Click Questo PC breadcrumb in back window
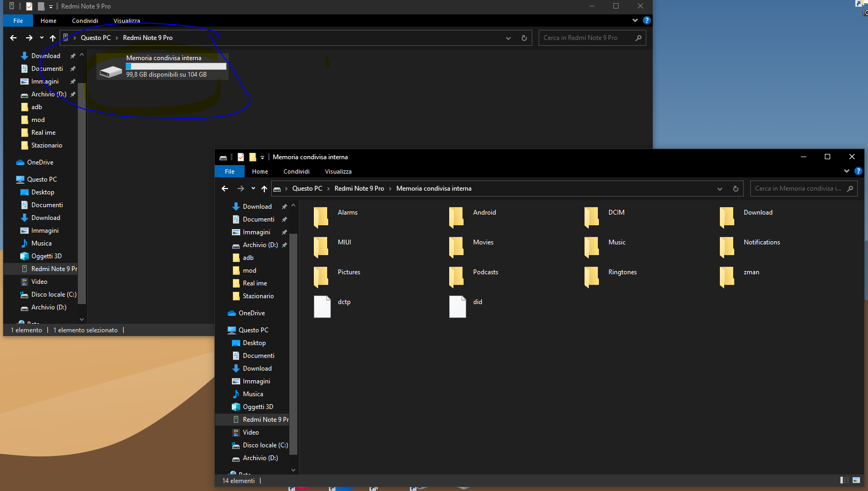This screenshot has height=491, width=868. point(96,38)
